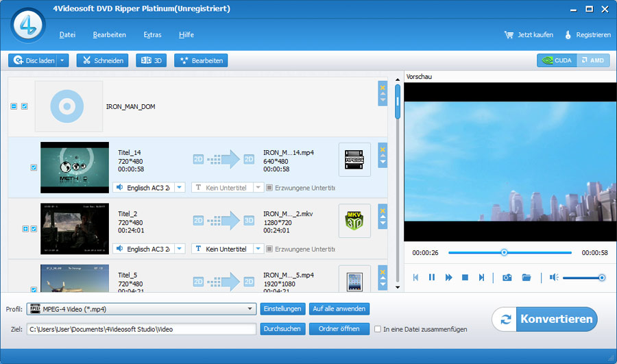Jump to previous chapter in preview

415,278
